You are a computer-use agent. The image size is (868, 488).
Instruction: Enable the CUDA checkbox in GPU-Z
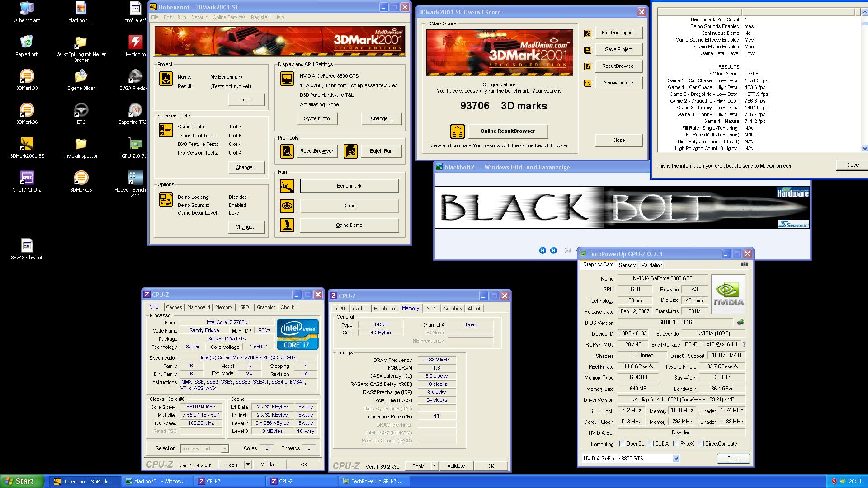tap(651, 444)
